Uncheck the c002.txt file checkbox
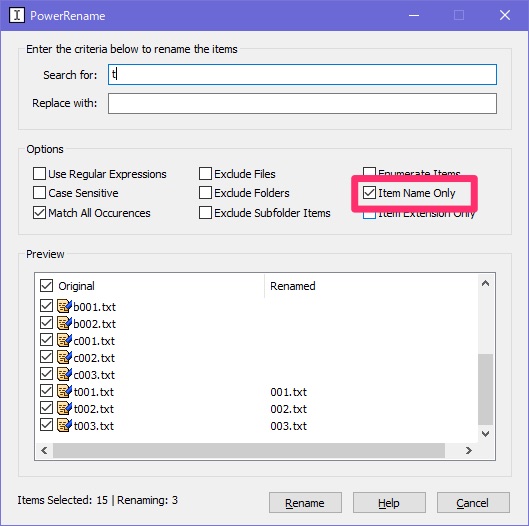Viewport: 529px width, 526px height. pyautogui.click(x=46, y=357)
